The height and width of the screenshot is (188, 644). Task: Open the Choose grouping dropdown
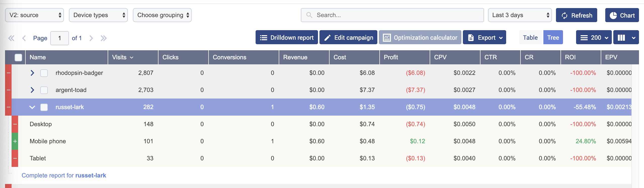[162, 15]
